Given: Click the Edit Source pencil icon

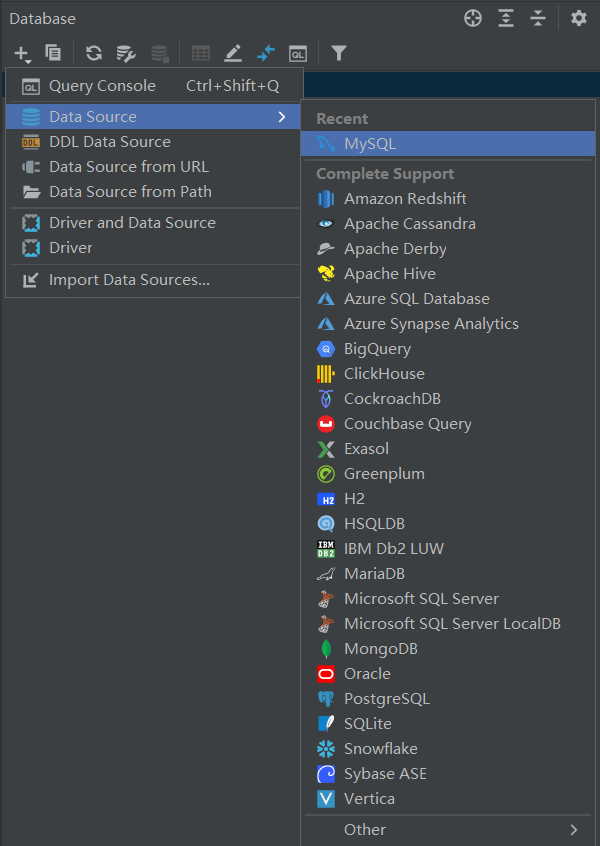Looking at the screenshot, I should pos(233,53).
